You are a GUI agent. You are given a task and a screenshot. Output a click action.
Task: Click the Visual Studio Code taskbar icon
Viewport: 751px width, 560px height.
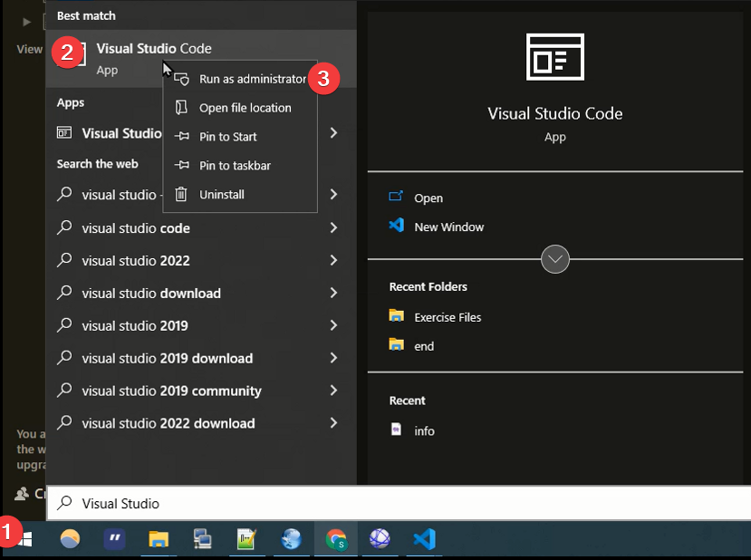click(424, 539)
